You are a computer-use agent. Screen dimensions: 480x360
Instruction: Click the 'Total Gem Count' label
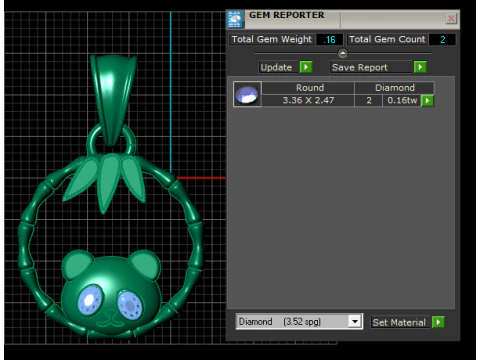[387, 39]
